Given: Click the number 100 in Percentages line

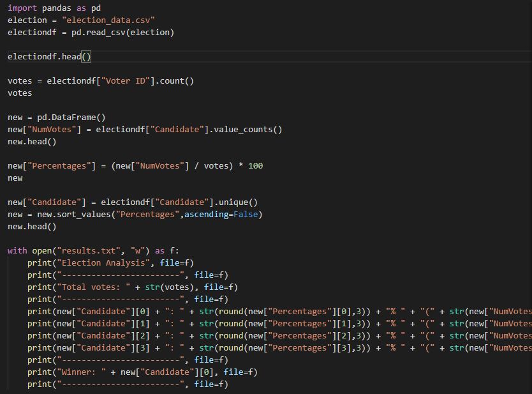Looking at the screenshot, I should pyautogui.click(x=256, y=166).
